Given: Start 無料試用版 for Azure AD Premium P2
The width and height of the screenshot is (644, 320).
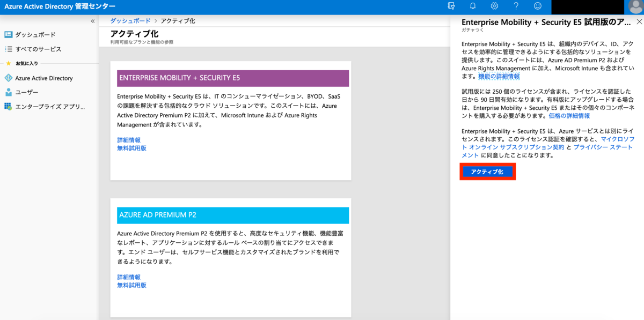Looking at the screenshot, I should [x=131, y=285].
